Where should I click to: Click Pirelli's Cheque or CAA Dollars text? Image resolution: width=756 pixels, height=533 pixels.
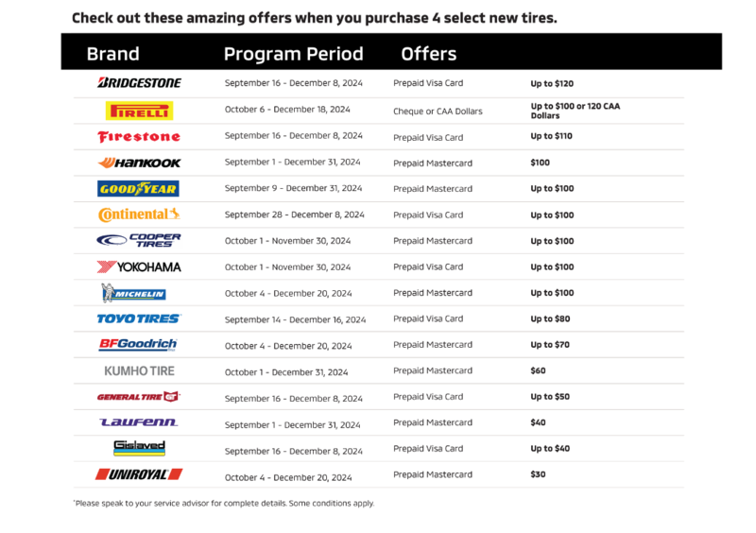point(438,112)
